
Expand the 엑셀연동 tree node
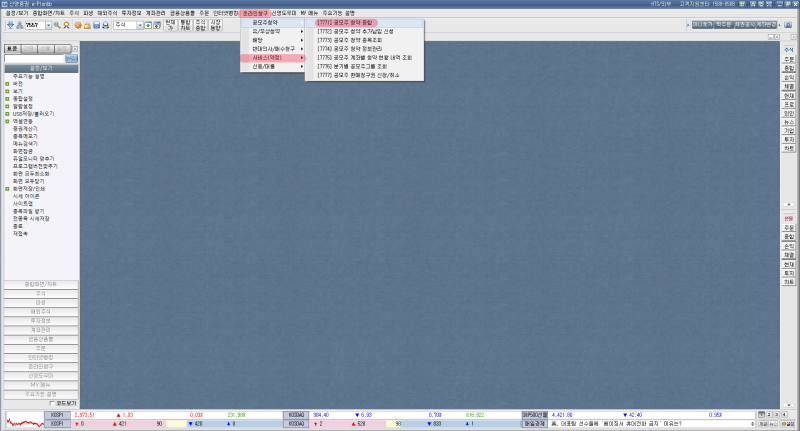[8, 121]
